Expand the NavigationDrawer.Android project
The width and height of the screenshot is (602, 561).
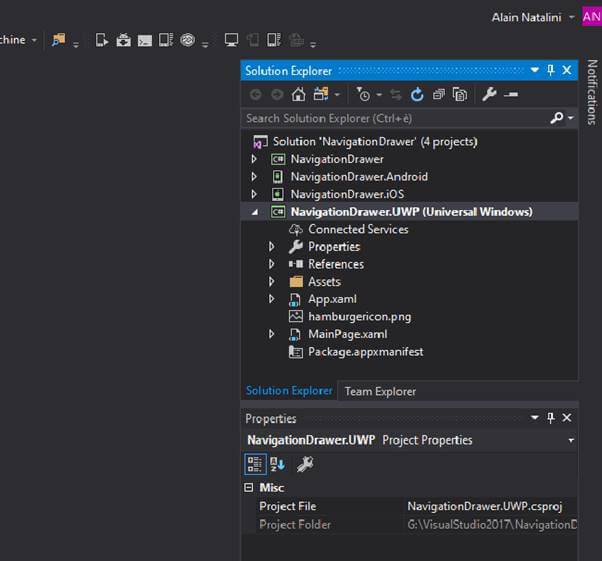point(254,177)
